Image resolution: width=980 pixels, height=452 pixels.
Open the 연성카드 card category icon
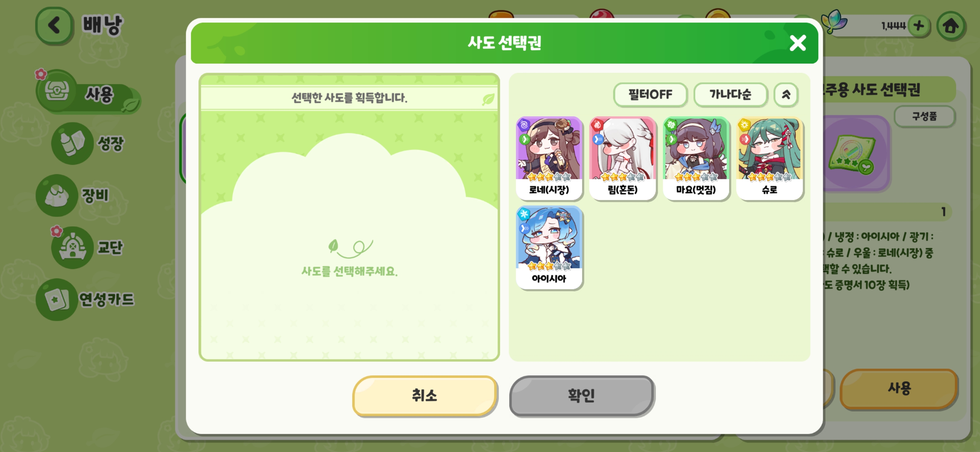pos(57,299)
